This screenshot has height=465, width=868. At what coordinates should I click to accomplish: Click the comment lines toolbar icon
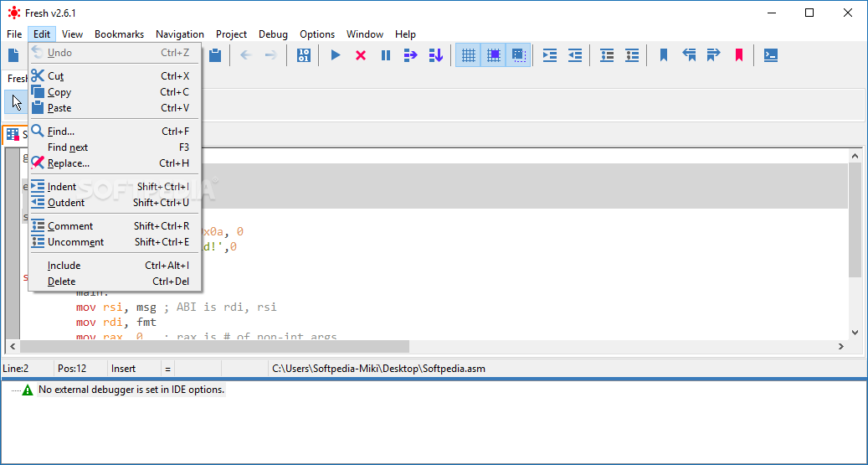click(x=608, y=54)
